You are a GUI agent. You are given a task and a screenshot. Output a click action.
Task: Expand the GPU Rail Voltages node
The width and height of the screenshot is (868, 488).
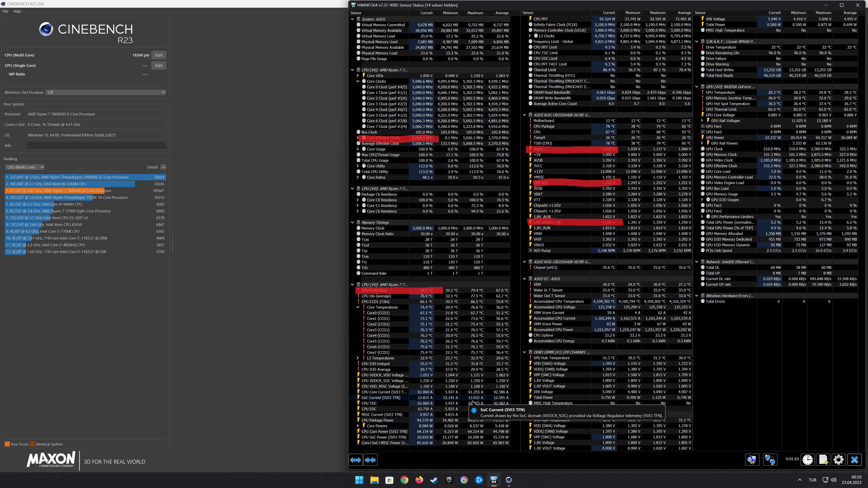coord(702,121)
